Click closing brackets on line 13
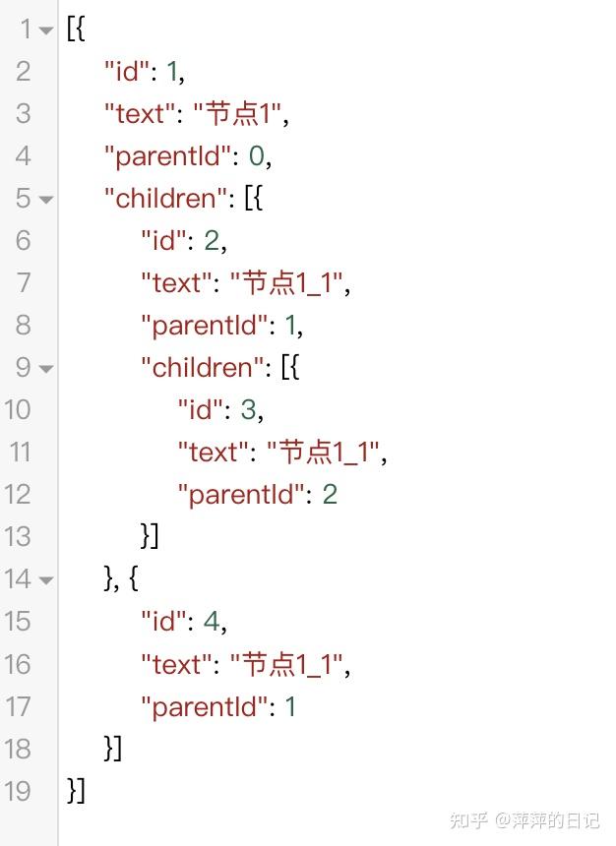 pos(150,536)
